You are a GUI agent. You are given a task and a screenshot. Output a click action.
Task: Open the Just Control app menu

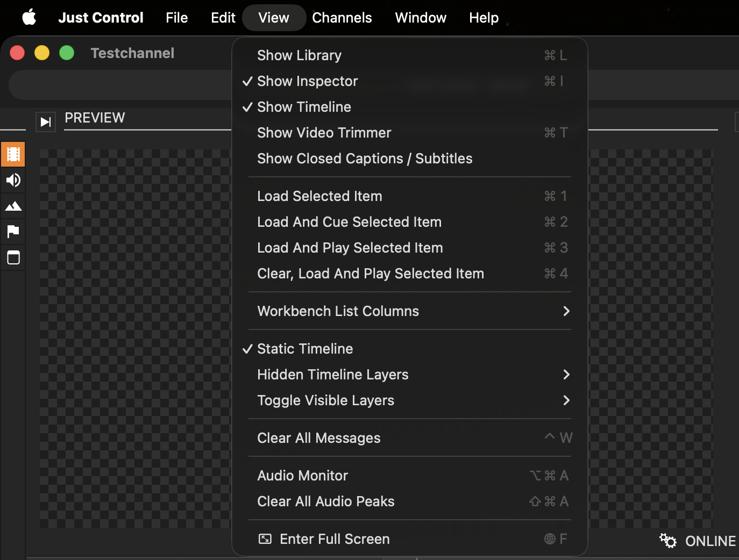point(101,18)
